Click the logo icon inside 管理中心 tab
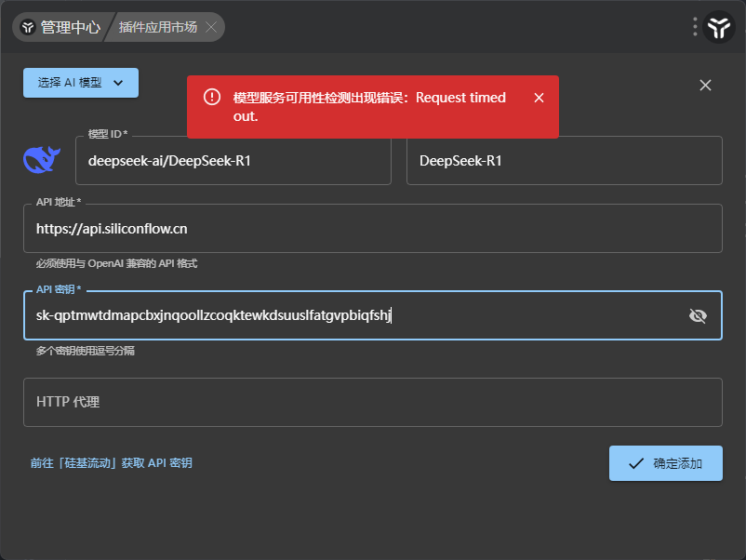This screenshot has height=560, width=746. (x=28, y=27)
